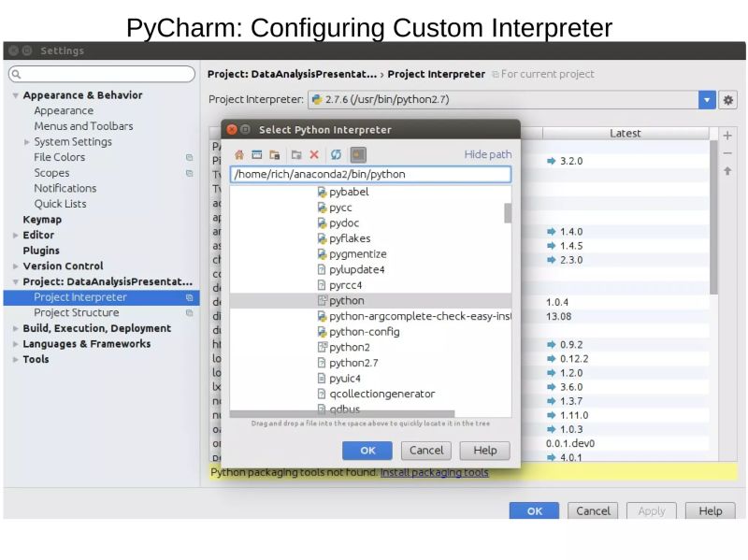The image size is (748, 560).
Task: Confirm interpreter selection with OK
Action: tap(367, 450)
